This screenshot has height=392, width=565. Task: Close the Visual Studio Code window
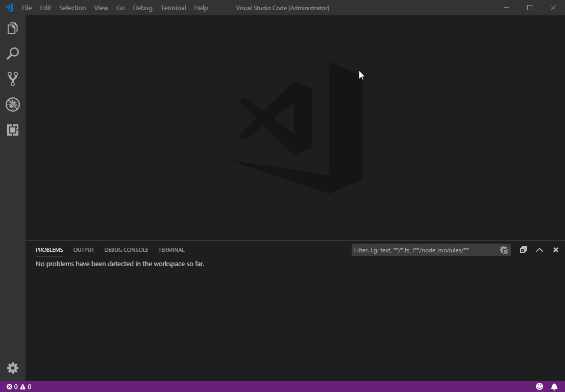(x=553, y=8)
